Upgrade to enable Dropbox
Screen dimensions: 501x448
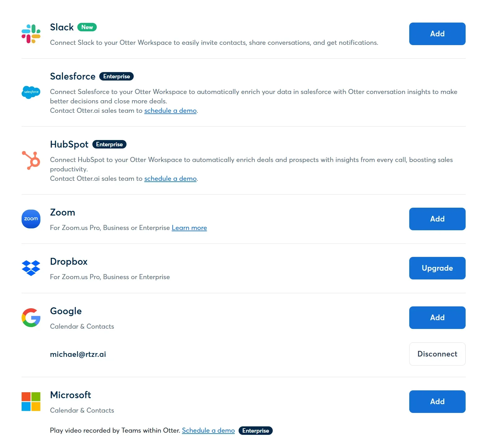[437, 268]
